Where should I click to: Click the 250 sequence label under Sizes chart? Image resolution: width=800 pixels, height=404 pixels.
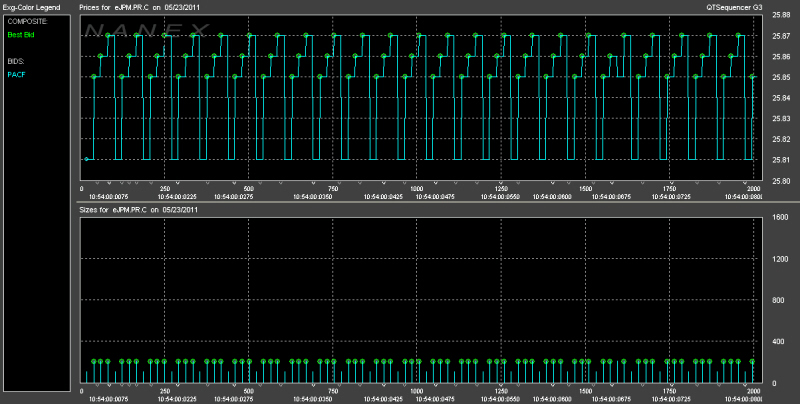165,391
